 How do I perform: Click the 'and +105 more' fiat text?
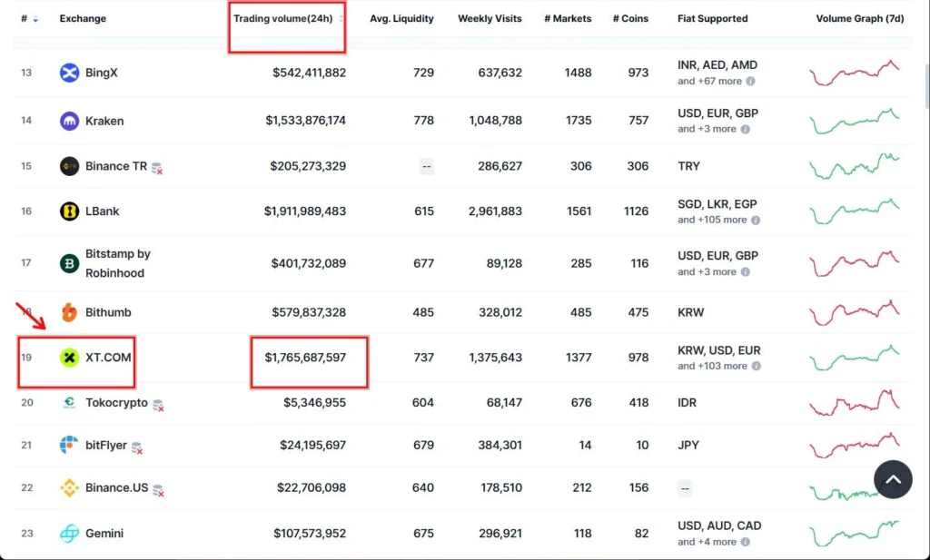[712, 220]
